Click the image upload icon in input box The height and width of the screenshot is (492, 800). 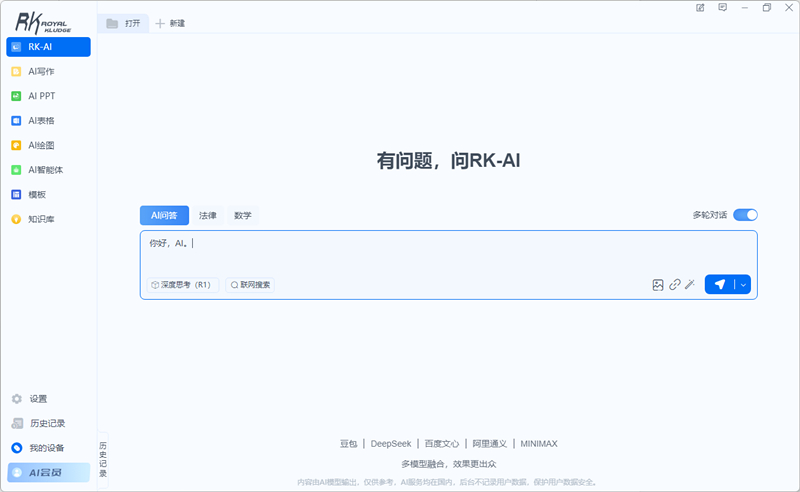[658, 285]
